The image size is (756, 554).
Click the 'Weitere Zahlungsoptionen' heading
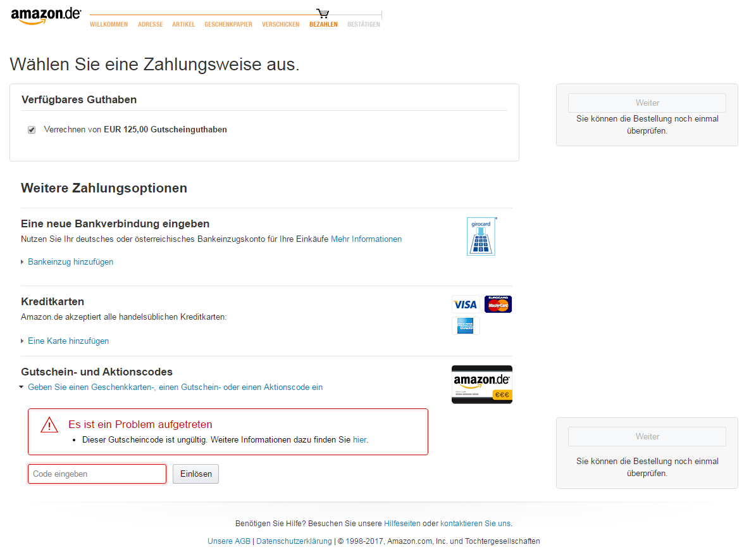coord(104,188)
